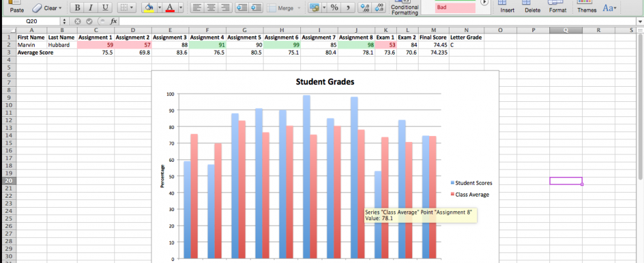This screenshot has height=263, width=644.
Task: Click the fx insert function icon
Action: tap(114, 21)
